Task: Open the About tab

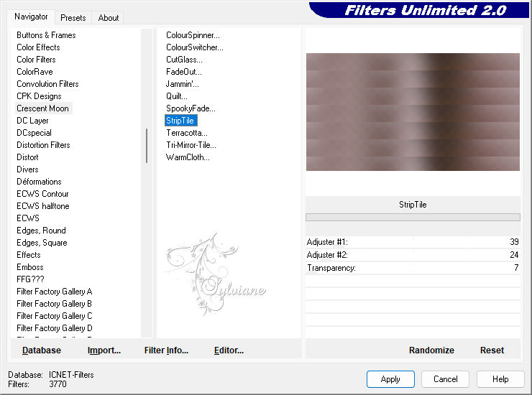Action: tap(109, 18)
